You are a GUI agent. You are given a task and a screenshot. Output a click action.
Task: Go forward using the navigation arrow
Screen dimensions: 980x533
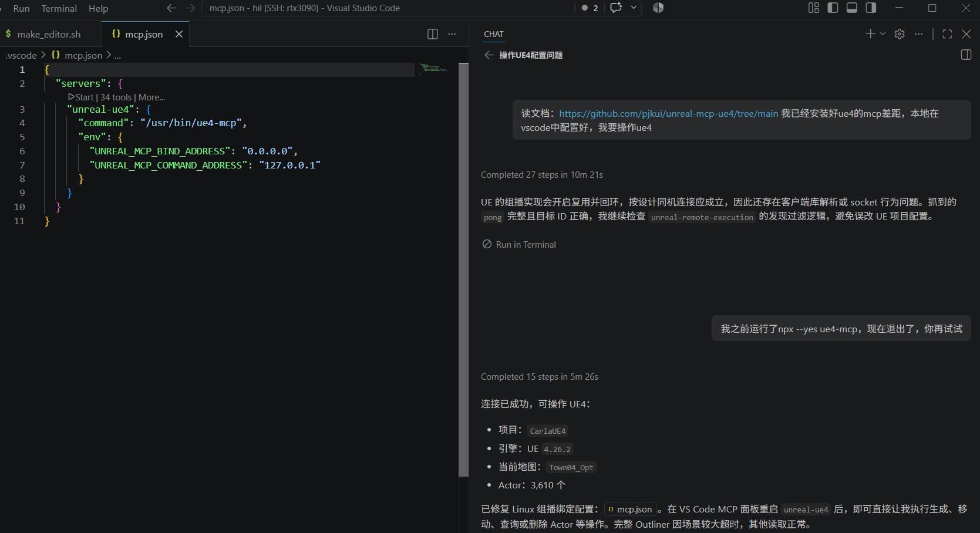[x=190, y=8]
